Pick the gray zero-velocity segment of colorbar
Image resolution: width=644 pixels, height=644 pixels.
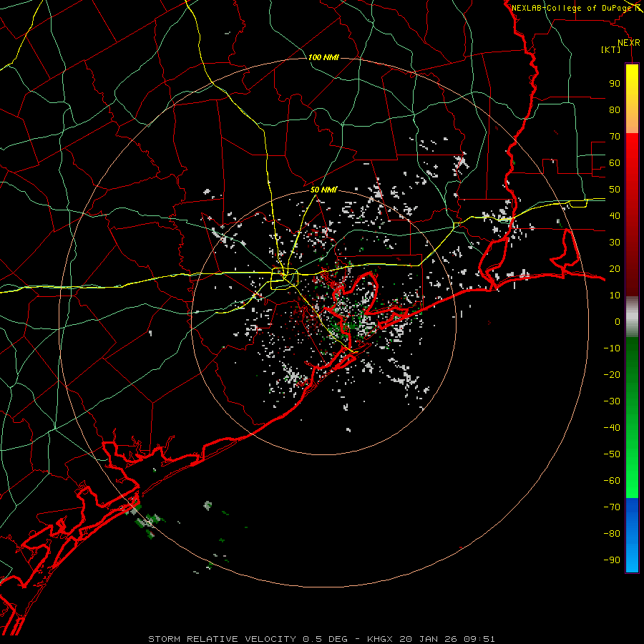632,317
